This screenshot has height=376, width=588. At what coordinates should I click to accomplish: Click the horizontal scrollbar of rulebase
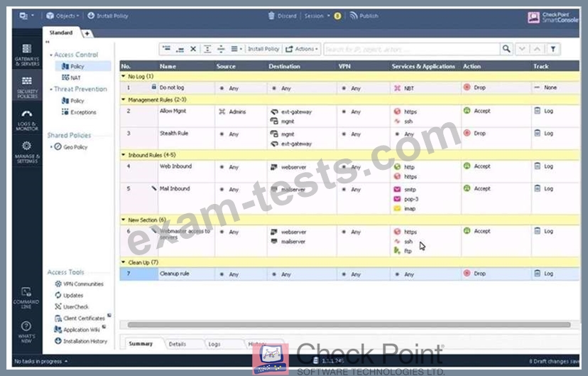point(349,325)
